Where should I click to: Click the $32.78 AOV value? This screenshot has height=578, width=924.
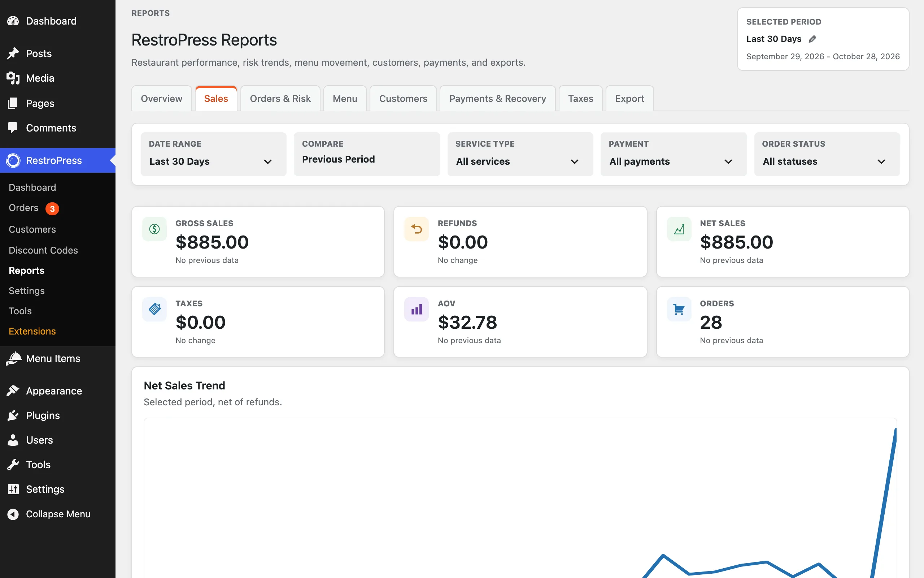coord(467,322)
